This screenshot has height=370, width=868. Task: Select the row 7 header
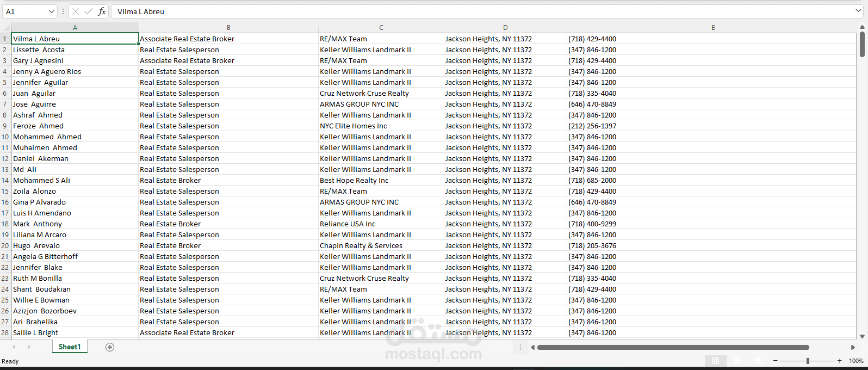pos(5,104)
